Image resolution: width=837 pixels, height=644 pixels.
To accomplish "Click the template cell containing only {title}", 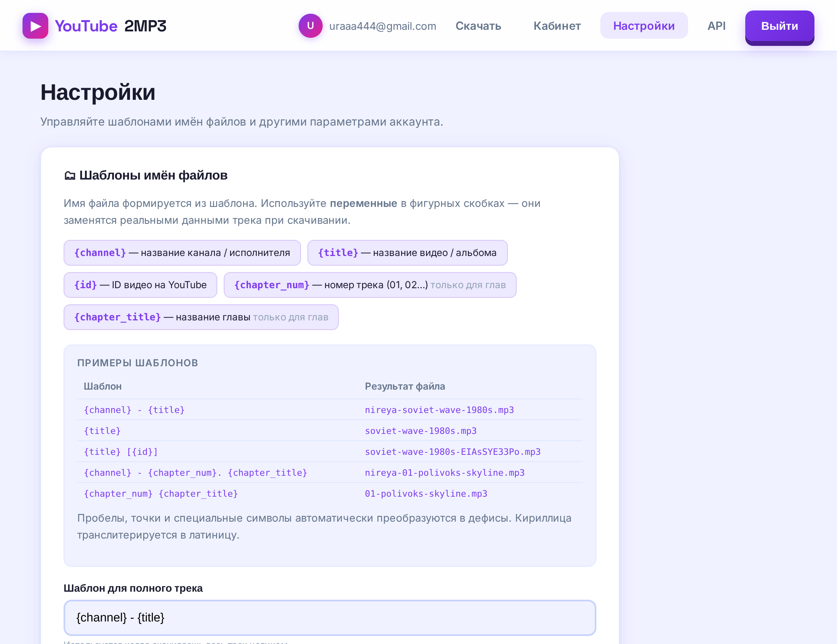I will (x=102, y=431).
